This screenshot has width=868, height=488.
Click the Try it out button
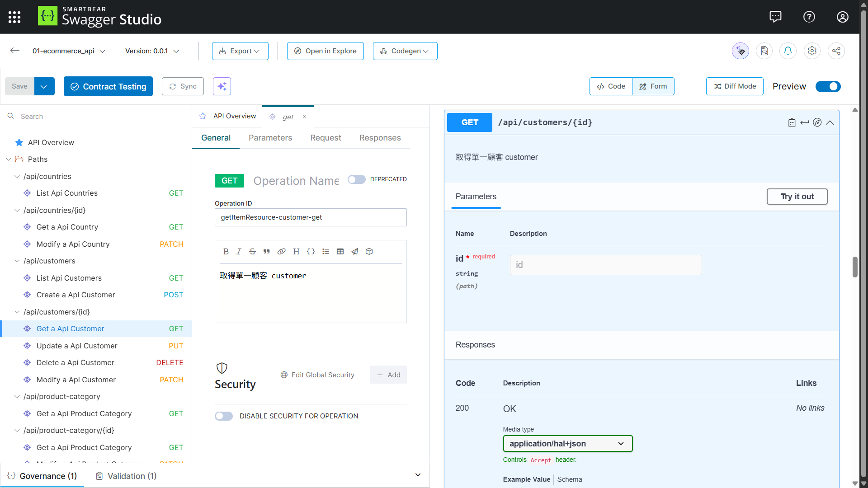point(797,197)
